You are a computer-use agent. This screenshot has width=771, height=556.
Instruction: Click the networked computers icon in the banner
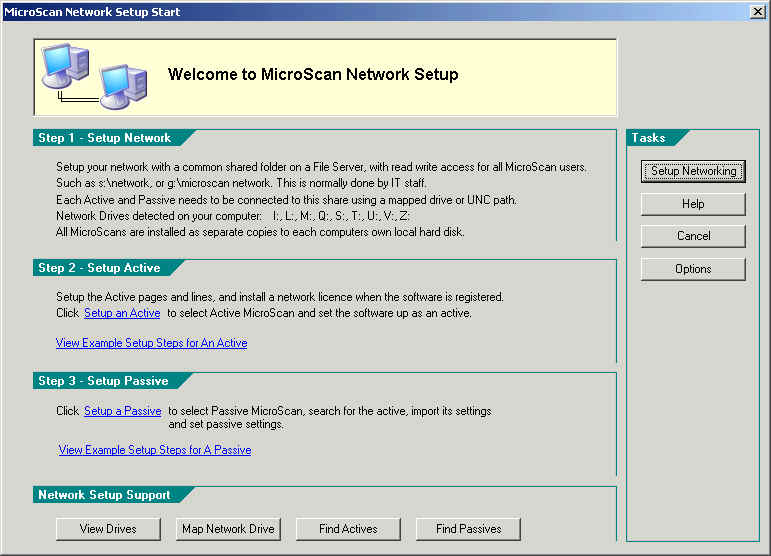pos(94,76)
